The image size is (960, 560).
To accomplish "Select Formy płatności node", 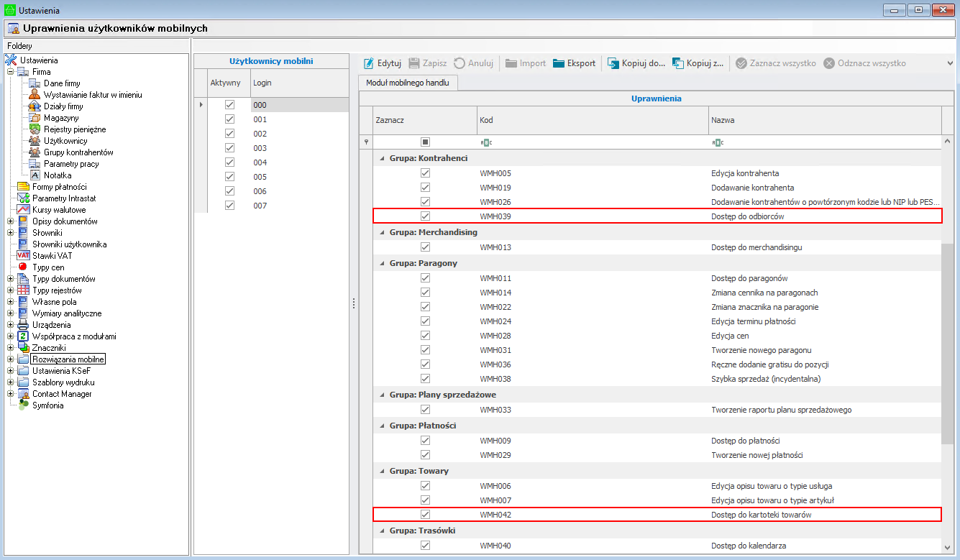I will click(x=59, y=187).
